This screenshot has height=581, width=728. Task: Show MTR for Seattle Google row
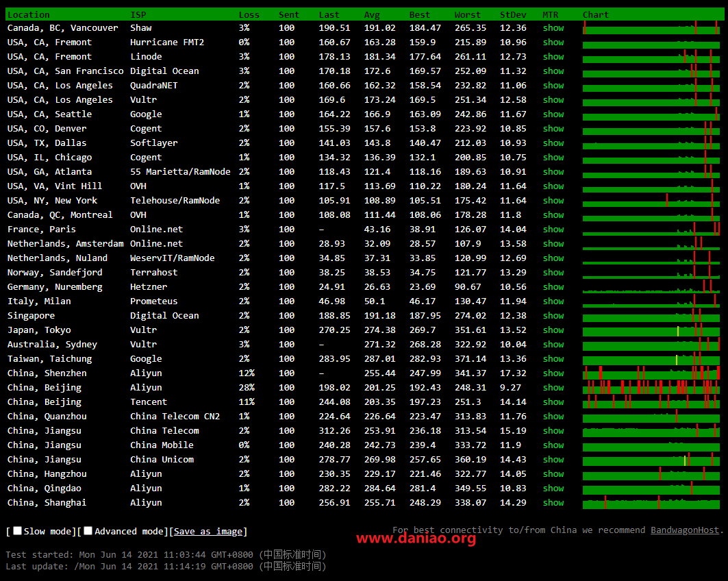553,114
